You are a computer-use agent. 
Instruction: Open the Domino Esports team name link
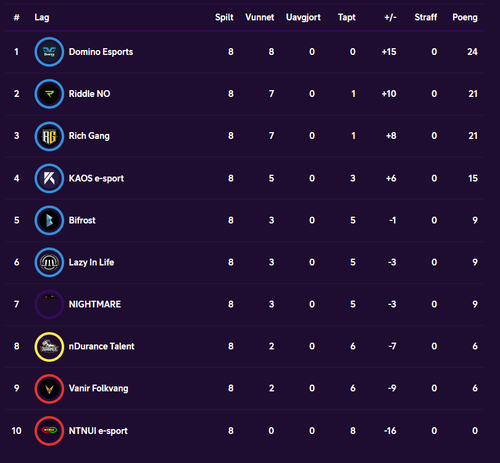101,52
